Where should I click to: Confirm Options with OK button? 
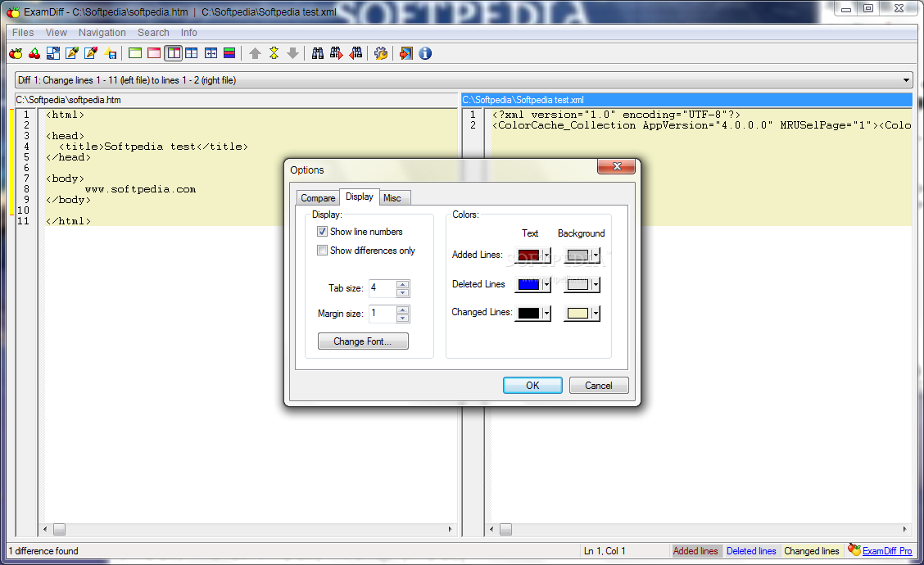pos(532,386)
